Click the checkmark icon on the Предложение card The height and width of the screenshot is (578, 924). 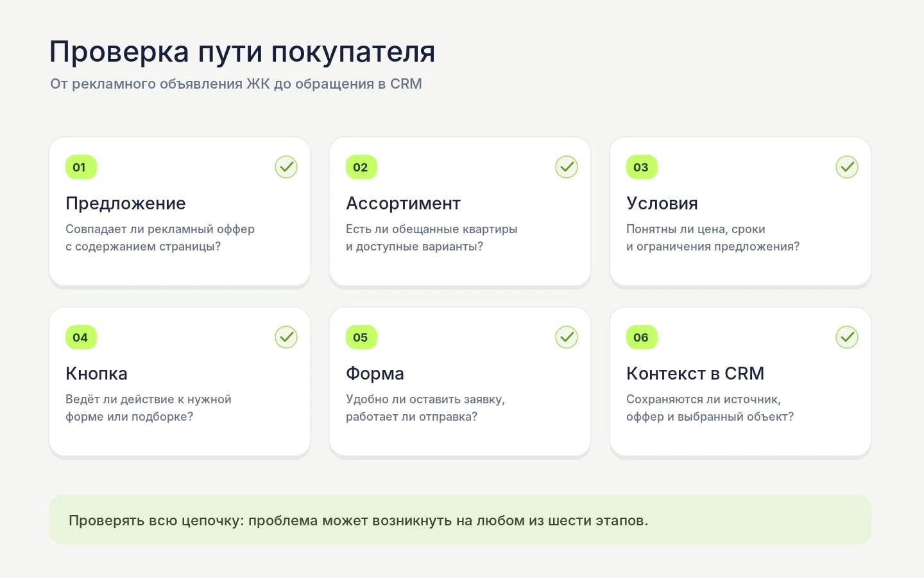tap(286, 167)
